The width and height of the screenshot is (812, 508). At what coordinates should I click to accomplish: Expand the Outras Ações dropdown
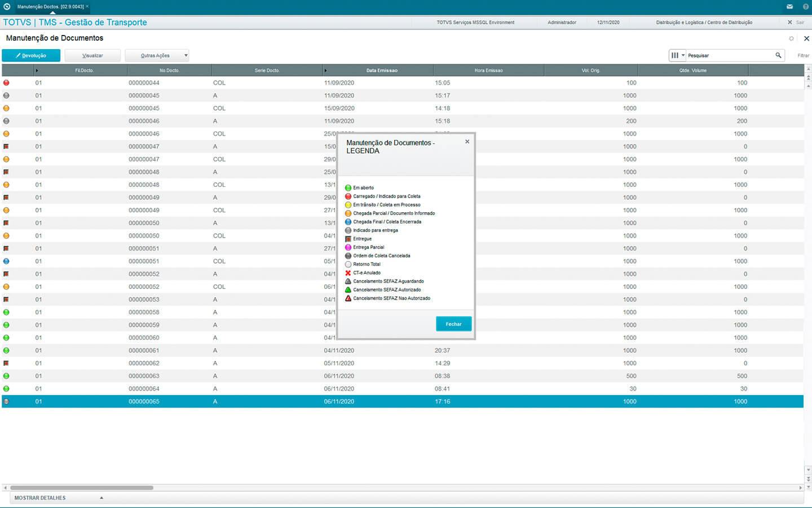tap(157, 55)
